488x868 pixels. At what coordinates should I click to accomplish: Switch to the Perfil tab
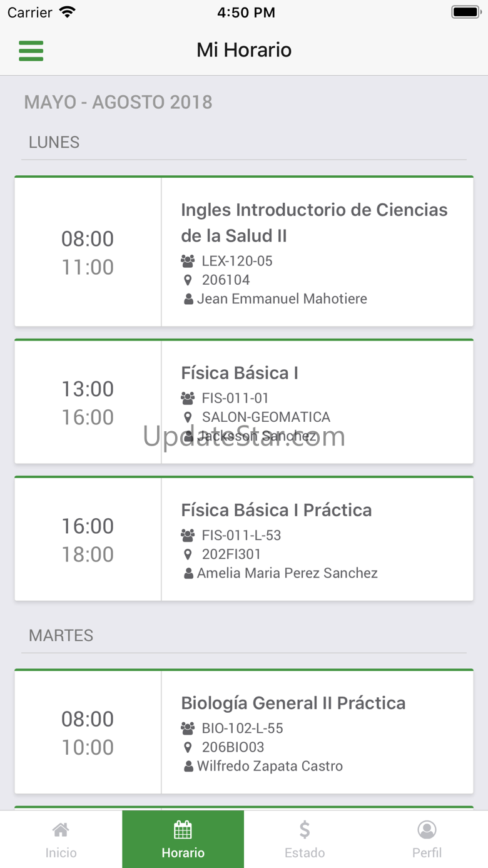click(427, 839)
